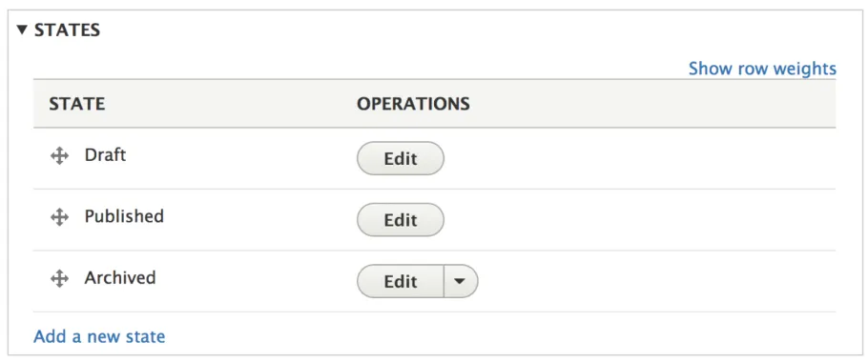Image resolution: width=868 pixels, height=362 pixels.
Task: Click blank area in the Archived table row
Action: pos(653,281)
